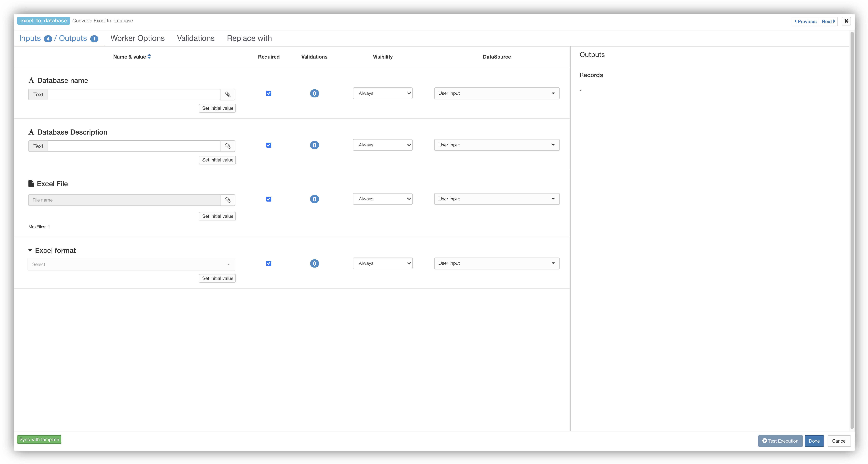The image size is (868, 464).
Task: Open validations badge for Excel format
Action: point(314,263)
